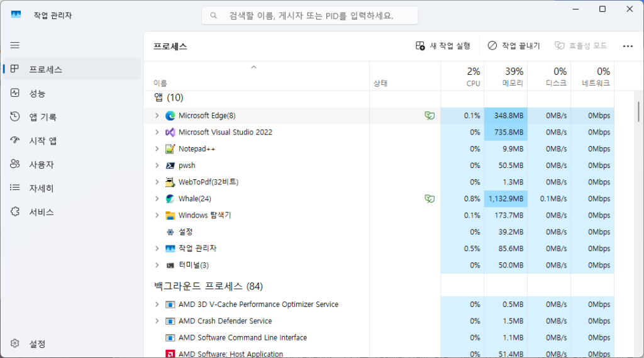Click efficiency leaf icon on Microsoft Edge row
The image size is (644, 358).
click(x=430, y=116)
